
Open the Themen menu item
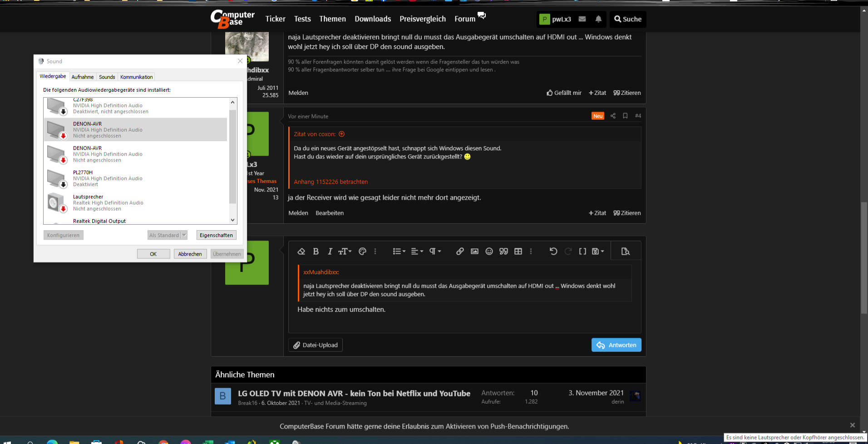332,19
